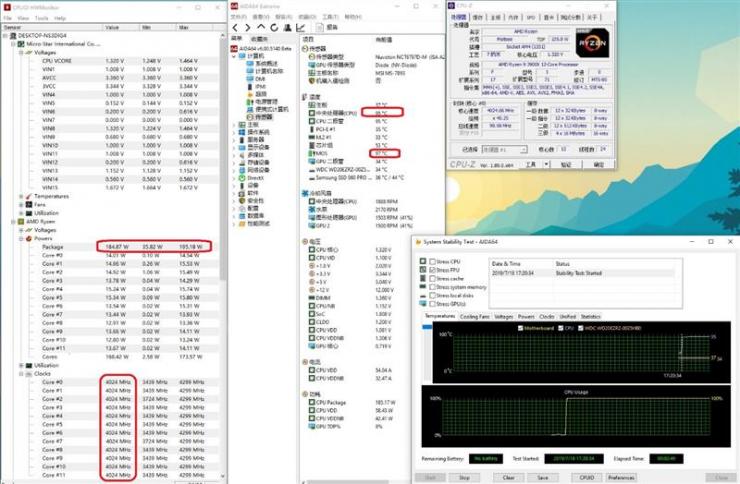Toggle Motherboard checkbox on temperature graph
This screenshot has width=740, height=484.
(x=521, y=328)
